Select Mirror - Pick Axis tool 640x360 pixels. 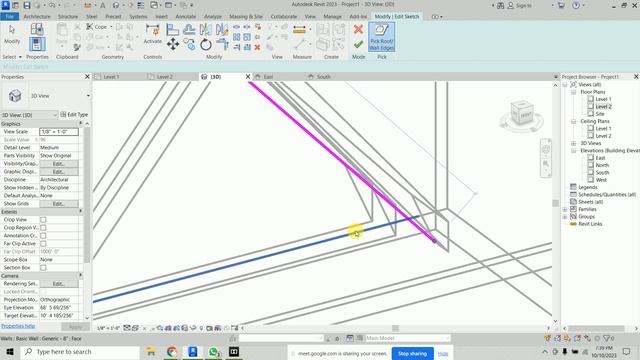click(x=206, y=29)
